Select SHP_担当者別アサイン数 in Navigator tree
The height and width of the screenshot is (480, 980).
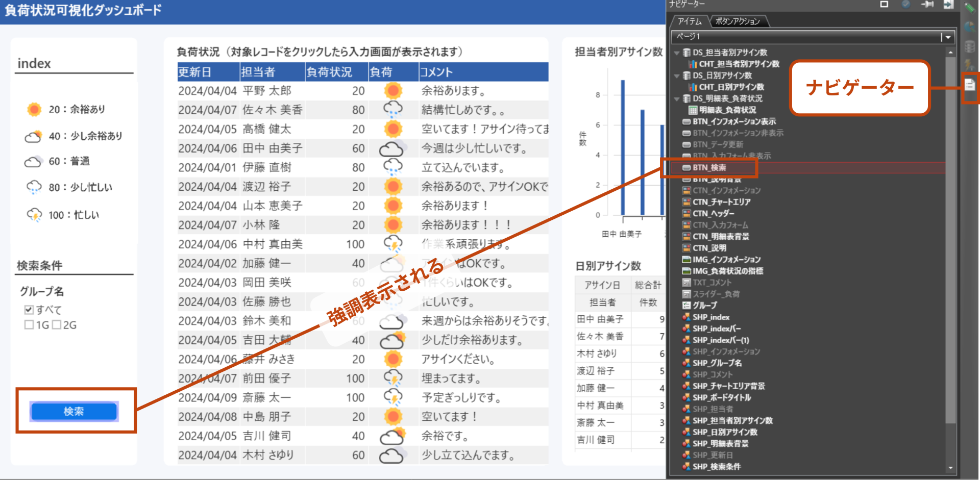732,421
